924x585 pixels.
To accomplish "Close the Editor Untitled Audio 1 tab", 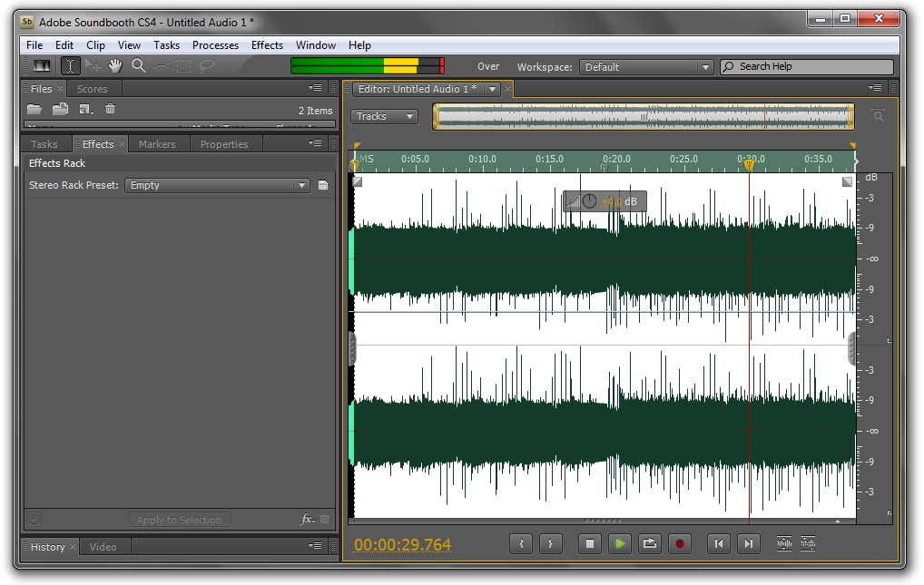I will point(507,88).
